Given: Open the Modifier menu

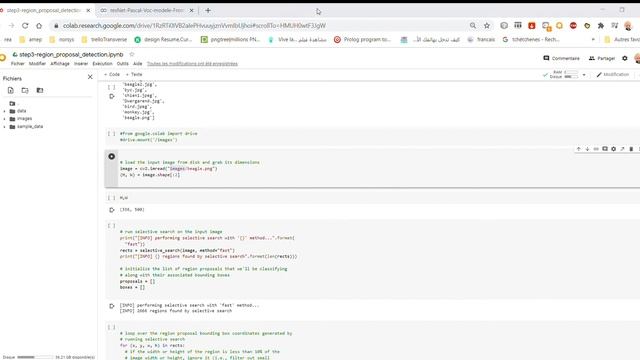Looking at the screenshot, I should 37,64.
